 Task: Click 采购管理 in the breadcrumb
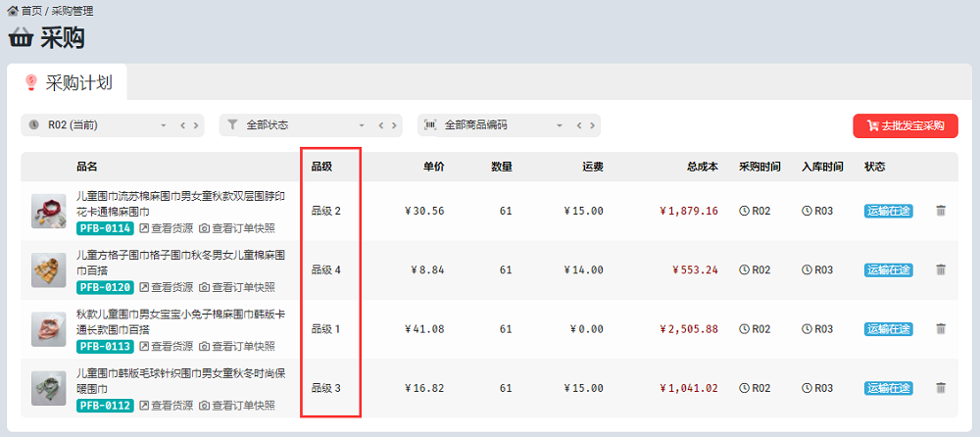click(x=73, y=11)
